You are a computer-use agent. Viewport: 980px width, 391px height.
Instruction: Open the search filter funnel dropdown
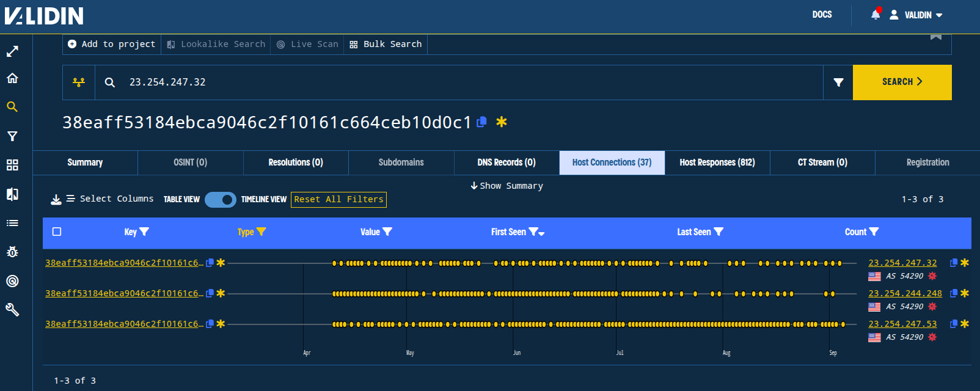pyautogui.click(x=838, y=82)
